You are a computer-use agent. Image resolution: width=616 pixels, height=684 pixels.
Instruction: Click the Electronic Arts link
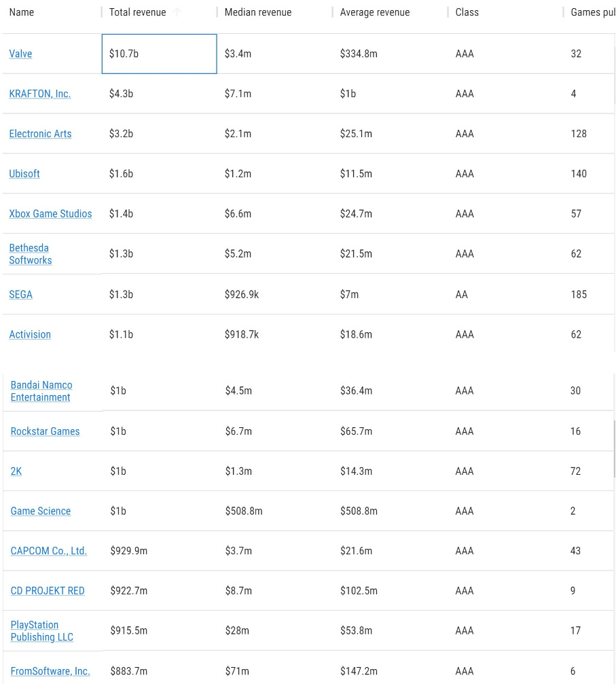40,134
